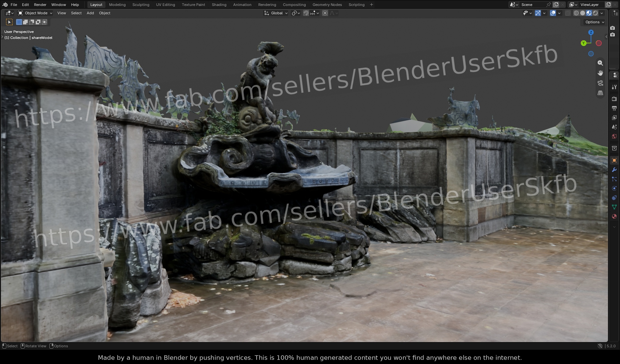Select the pan hand icon in viewport

pos(600,73)
